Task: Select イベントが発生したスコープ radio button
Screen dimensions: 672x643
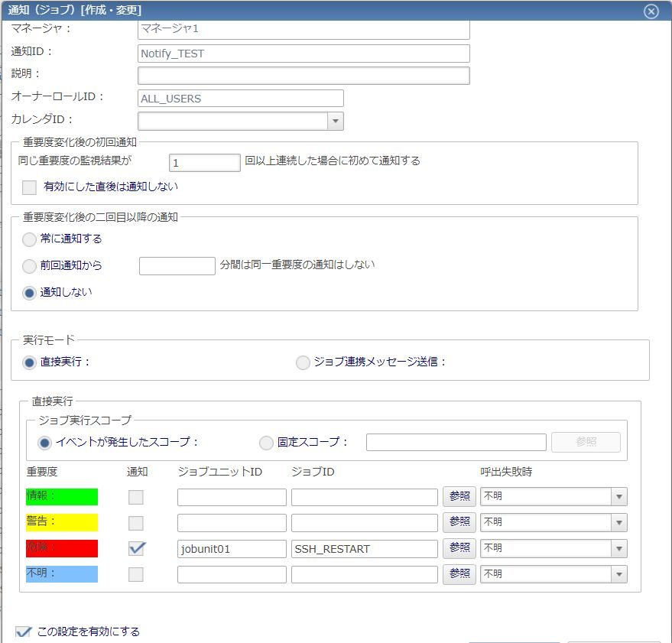Action: coord(44,443)
